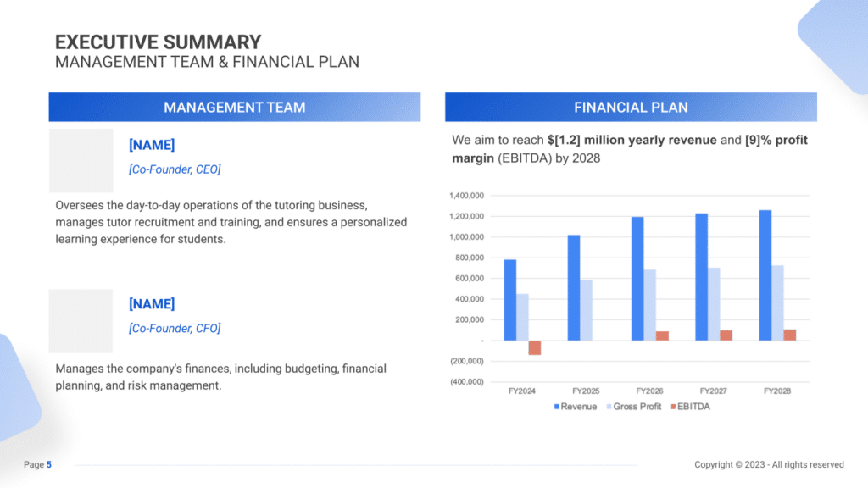Click the Page 5 footer number
The image size is (868, 488).
tap(49, 465)
